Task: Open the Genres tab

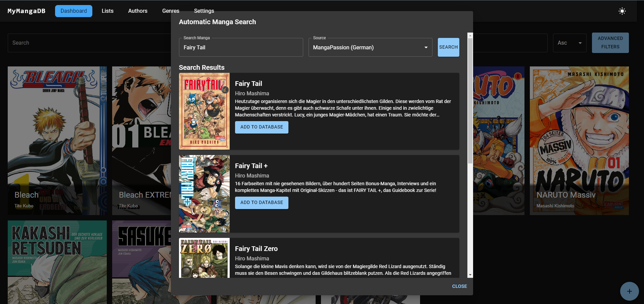Action: [x=171, y=11]
